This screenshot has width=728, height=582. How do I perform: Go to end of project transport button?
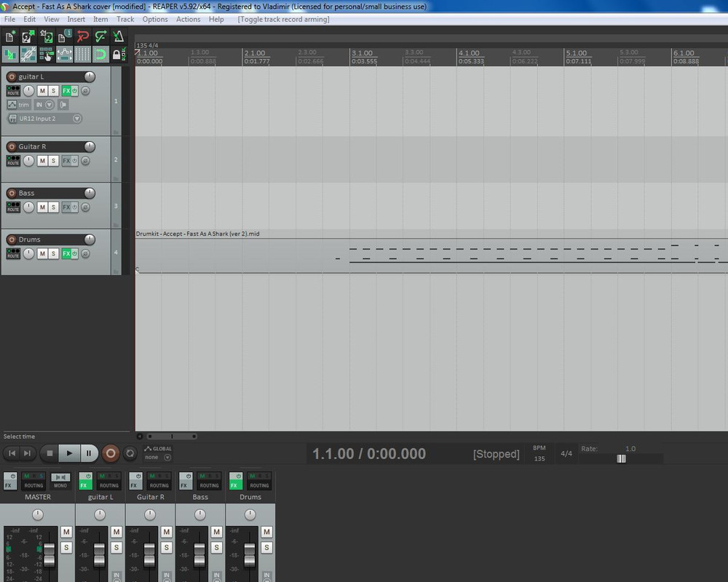click(27, 453)
